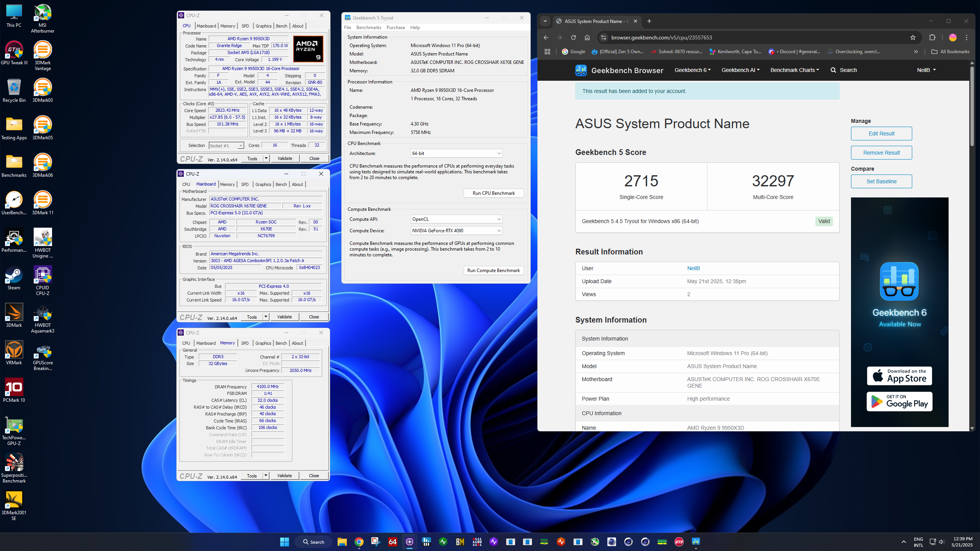Open Chrome three-dot menu
Screen dimensions: 980x551
click(967, 37)
